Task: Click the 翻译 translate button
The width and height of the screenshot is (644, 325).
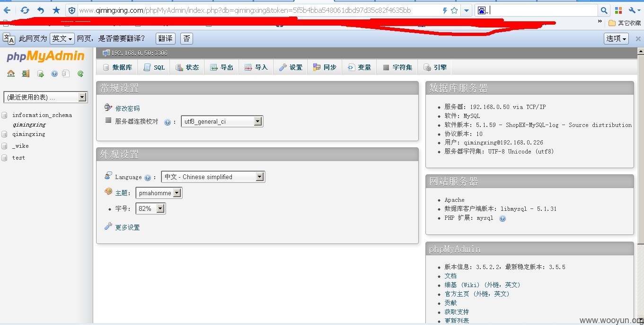Action: point(166,38)
